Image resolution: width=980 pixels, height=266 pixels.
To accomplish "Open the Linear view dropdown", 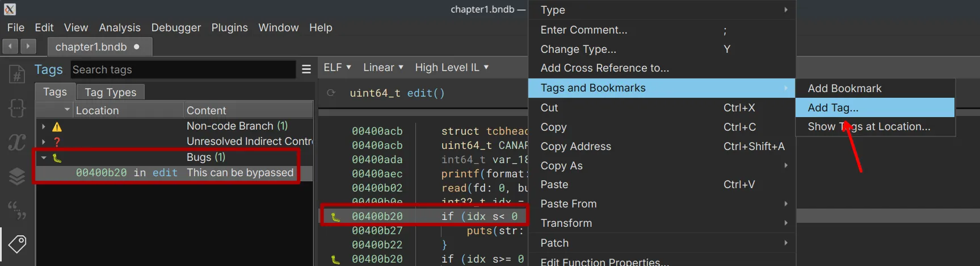I will pyautogui.click(x=383, y=67).
